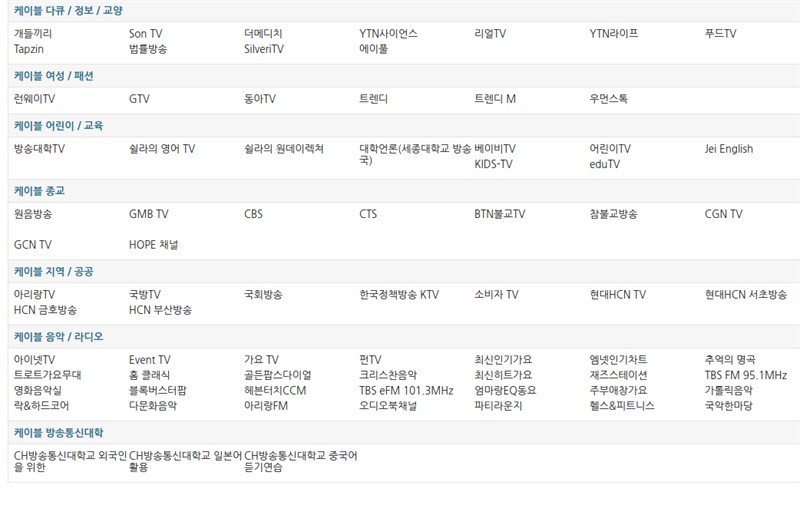Click the 아리랑FM radio entry
800x505 pixels.
(266, 406)
